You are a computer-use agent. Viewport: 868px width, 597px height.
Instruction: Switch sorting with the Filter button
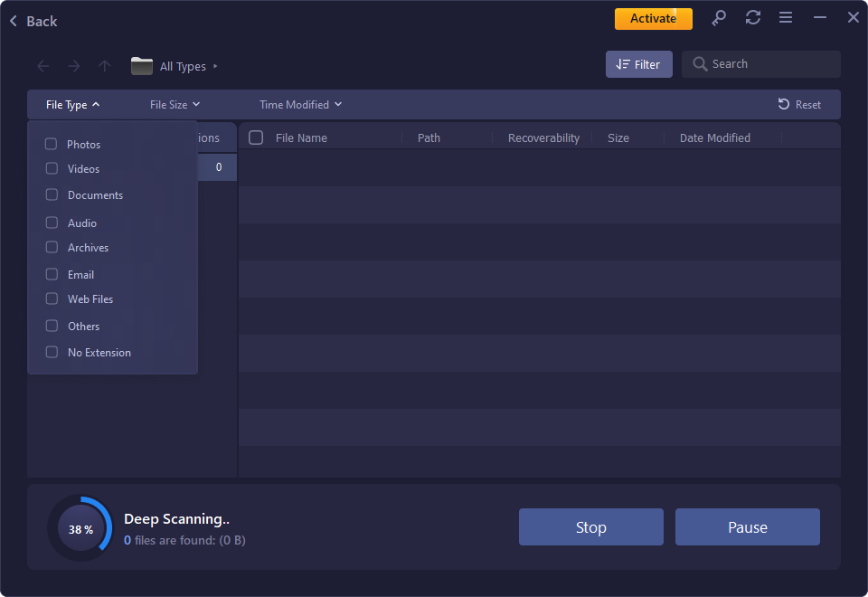tap(638, 63)
